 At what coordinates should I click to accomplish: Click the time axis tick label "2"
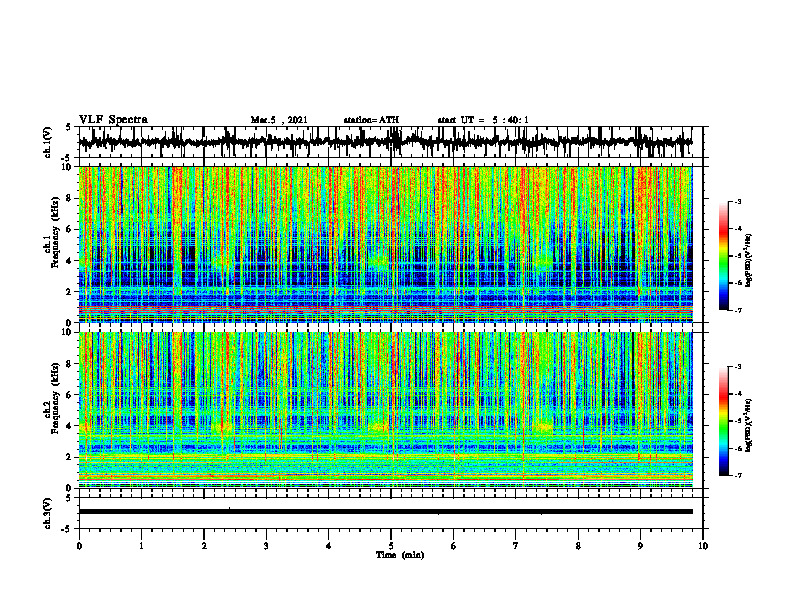click(204, 546)
